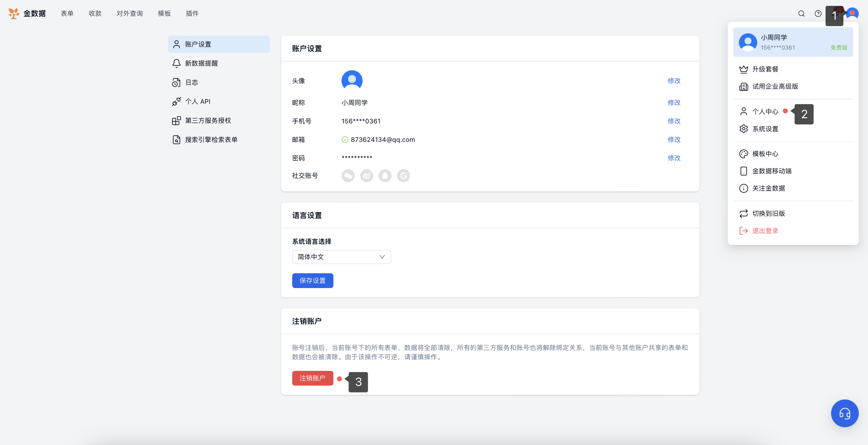Open the search magnifier icon

click(802, 14)
